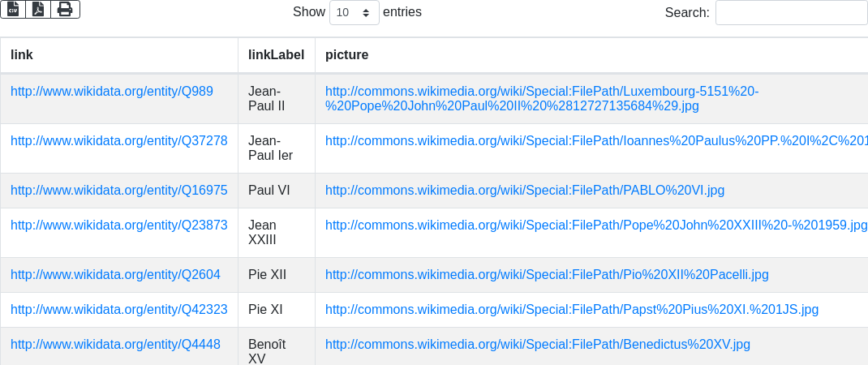Image resolution: width=868 pixels, height=365 pixels.
Task: Export table as PDF document
Action: [38, 9]
